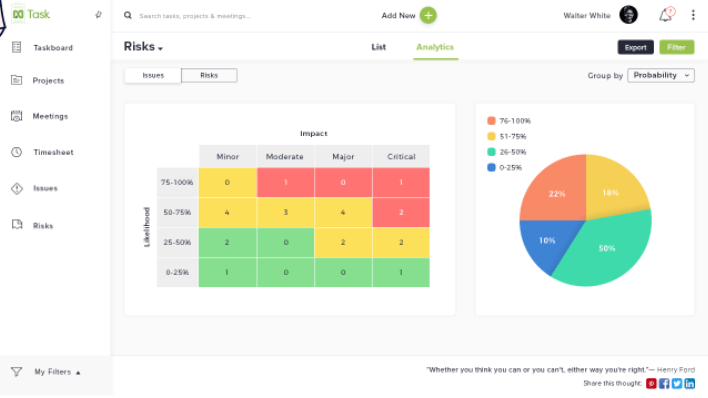This screenshot has width=708, height=398.
Task: Open Timesheet in the sidebar
Action: click(x=53, y=152)
